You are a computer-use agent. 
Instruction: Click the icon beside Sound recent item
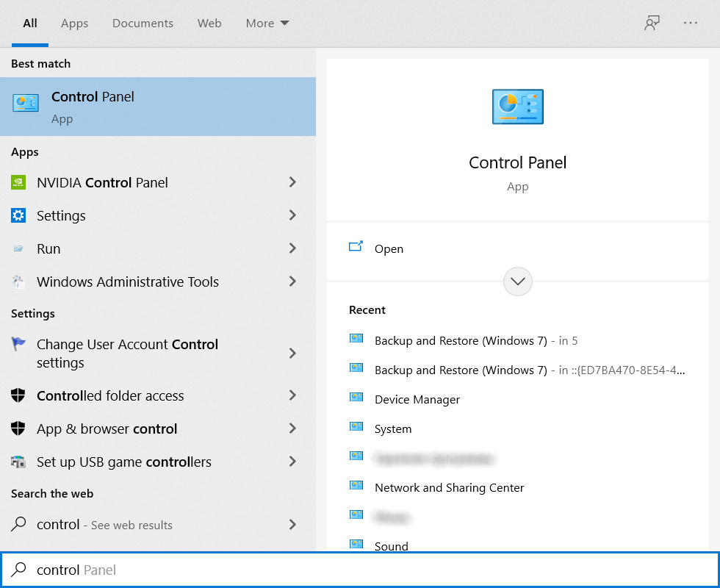point(356,545)
